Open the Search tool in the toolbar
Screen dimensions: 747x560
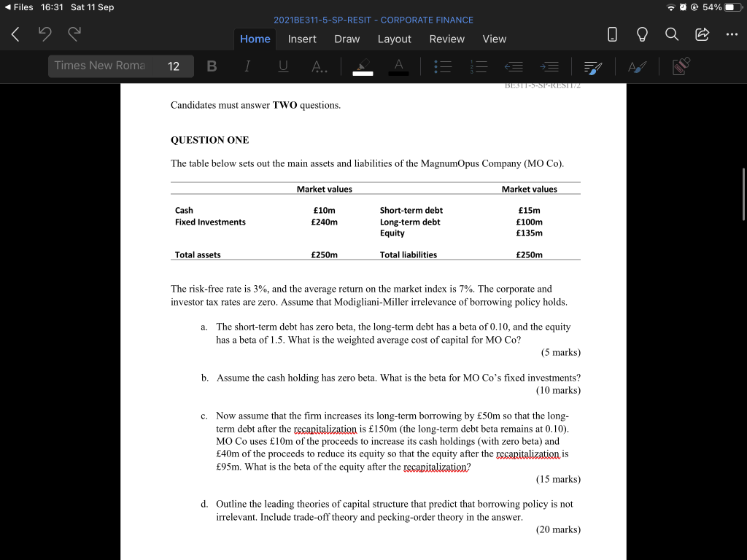point(672,34)
